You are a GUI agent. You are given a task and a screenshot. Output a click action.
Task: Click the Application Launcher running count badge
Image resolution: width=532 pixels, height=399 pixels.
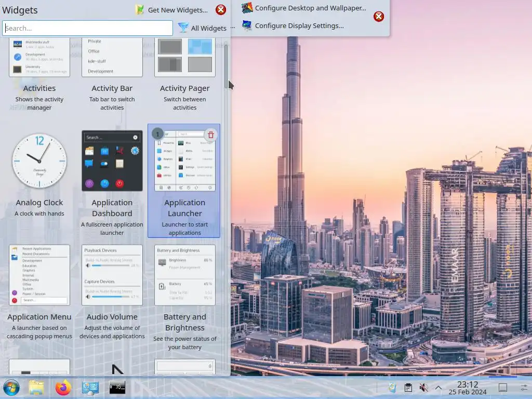(157, 134)
